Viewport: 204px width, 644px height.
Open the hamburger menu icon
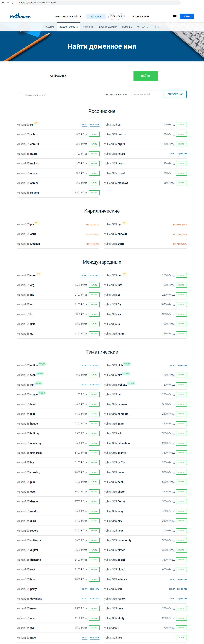175,17
